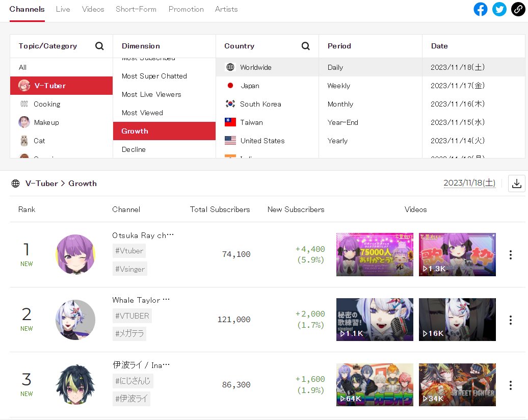
Task: Switch to the Channels tab
Action: [x=27, y=10]
